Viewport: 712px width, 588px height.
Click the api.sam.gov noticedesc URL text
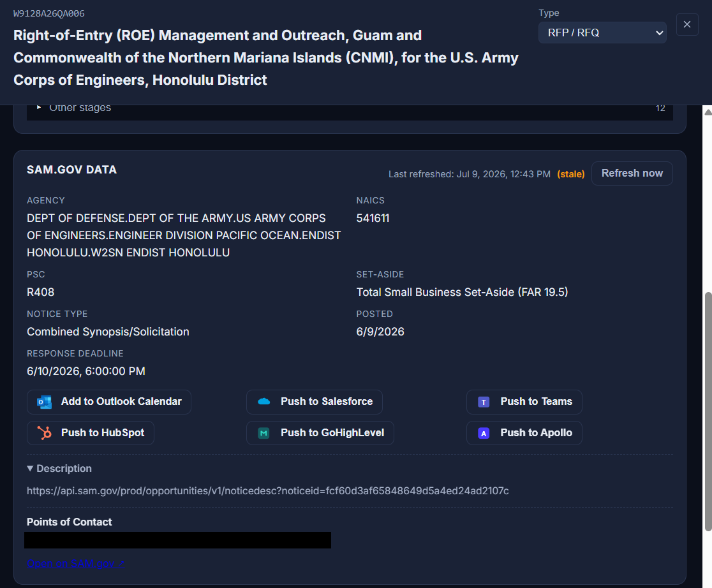pos(267,491)
